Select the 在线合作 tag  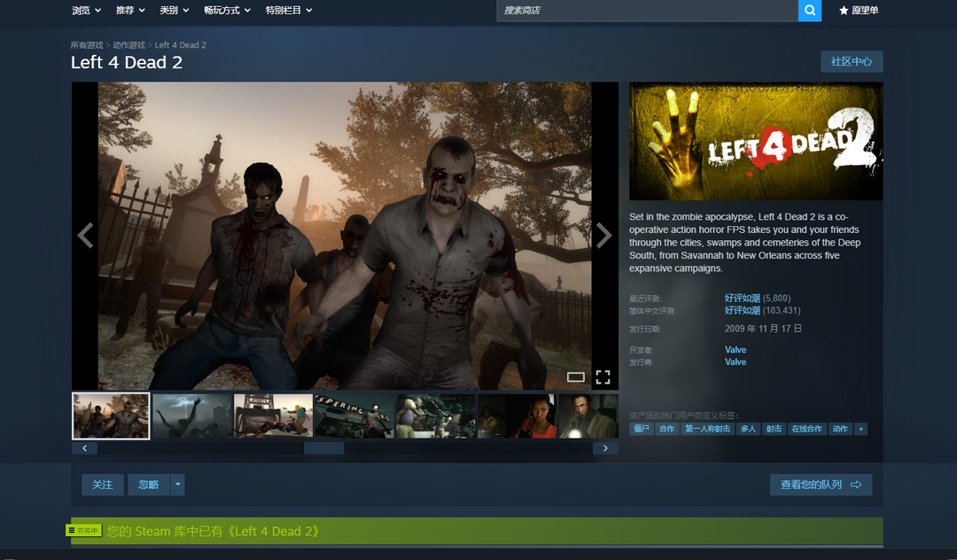click(807, 429)
